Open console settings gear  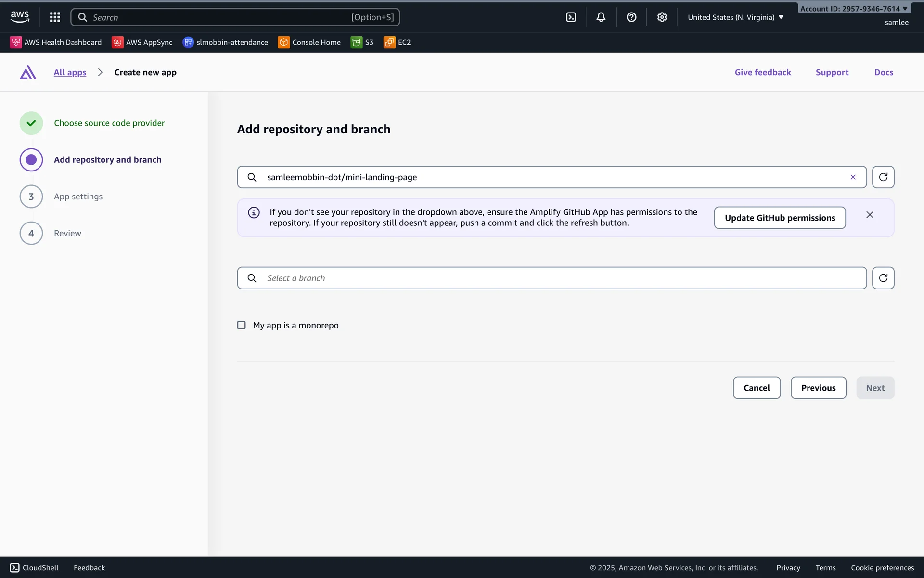tap(662, 17)
